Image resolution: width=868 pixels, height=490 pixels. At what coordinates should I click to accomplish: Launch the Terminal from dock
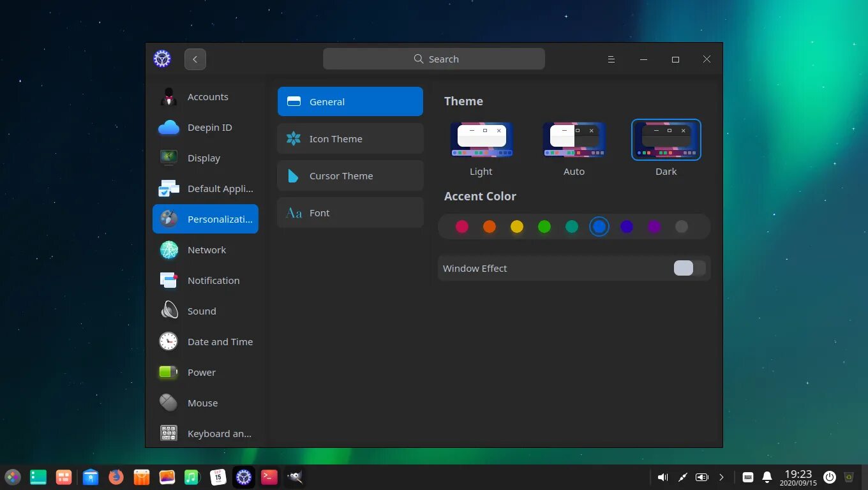(269, 477)
